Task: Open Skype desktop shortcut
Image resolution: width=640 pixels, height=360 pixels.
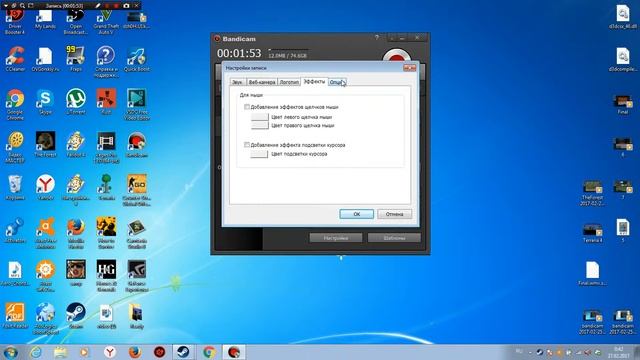Action: tap(45, 102)
